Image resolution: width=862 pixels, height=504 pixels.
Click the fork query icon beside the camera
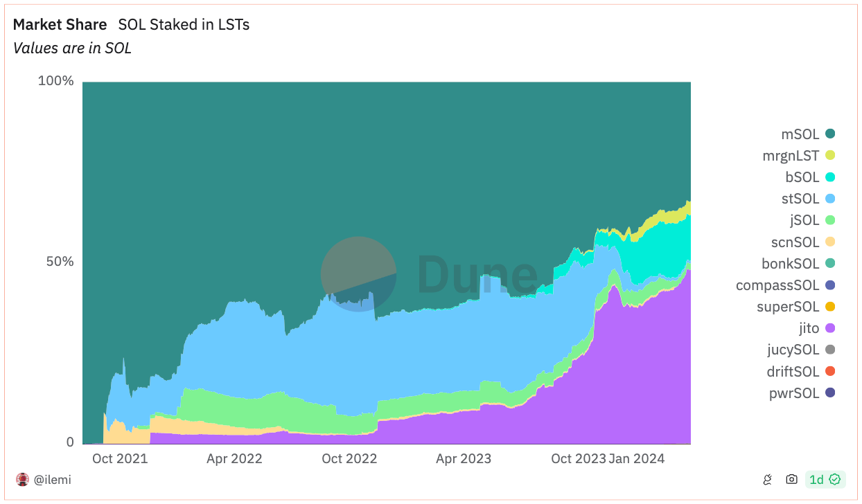766,479
